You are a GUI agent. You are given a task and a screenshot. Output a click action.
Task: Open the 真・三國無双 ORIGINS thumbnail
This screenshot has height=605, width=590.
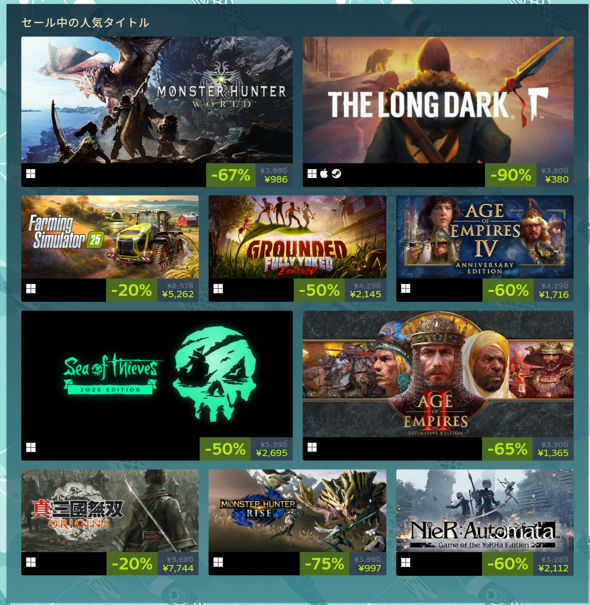pos(110,510)
